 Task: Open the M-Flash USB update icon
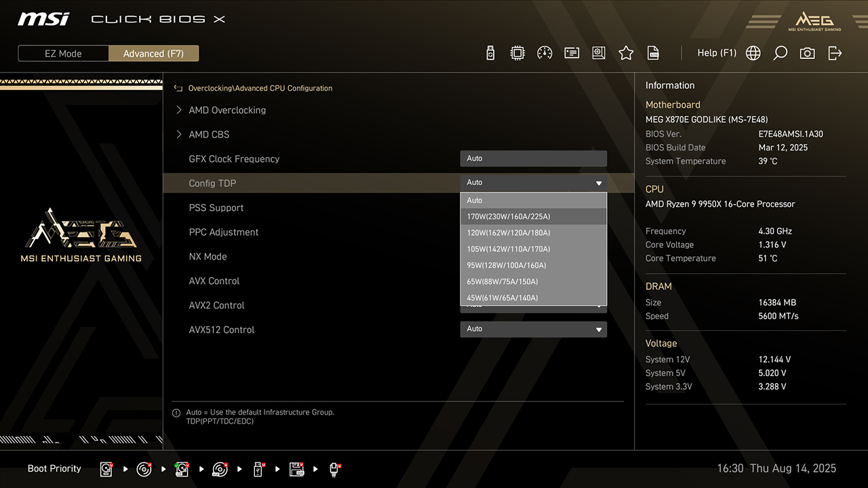coord(490,53)
